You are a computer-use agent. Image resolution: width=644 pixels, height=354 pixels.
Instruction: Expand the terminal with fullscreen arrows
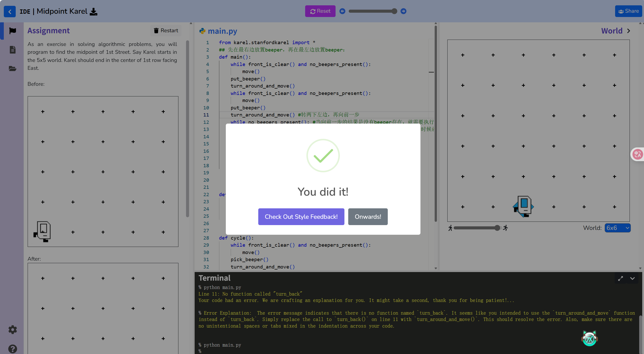tap(620, 279)
